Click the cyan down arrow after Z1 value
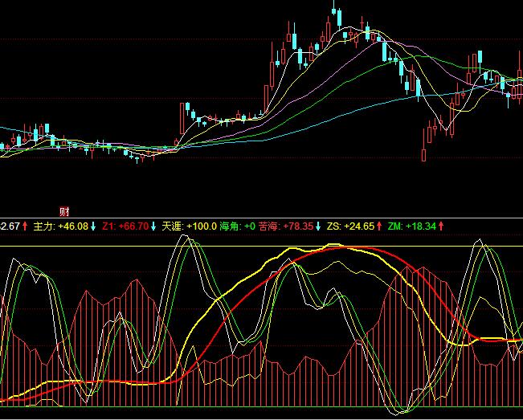Screen dimensions: 523x420 click(x=153, y=227)
